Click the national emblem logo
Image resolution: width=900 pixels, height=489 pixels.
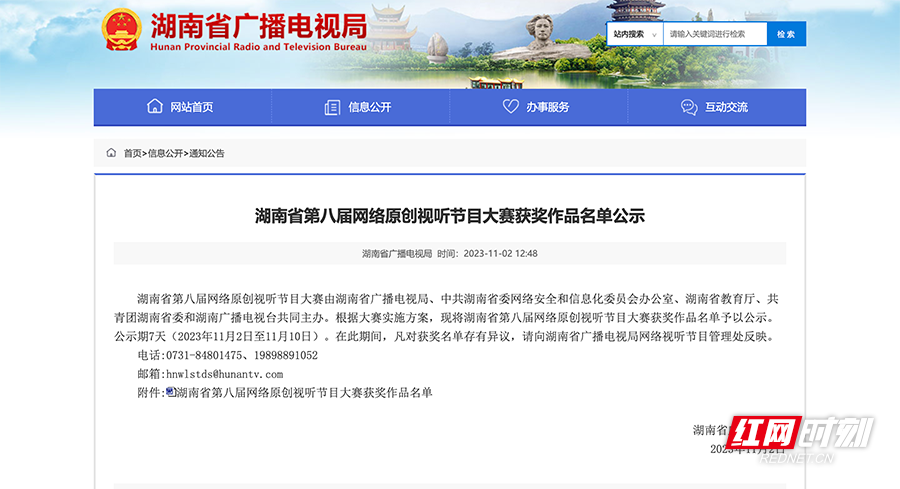pos(121,29)
